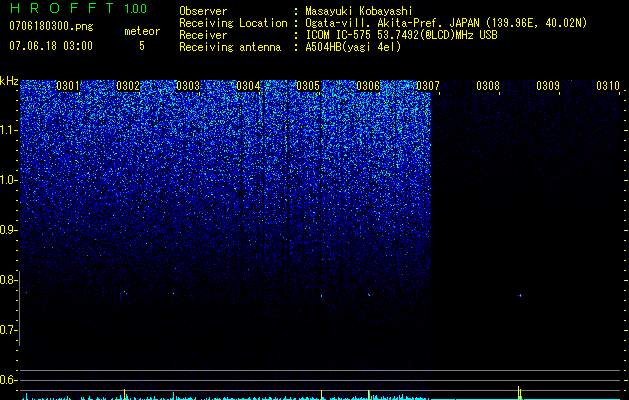
Task: Click the ICOM IC-575 53.7492 MHz receiver text
Action: pos(401,35)
